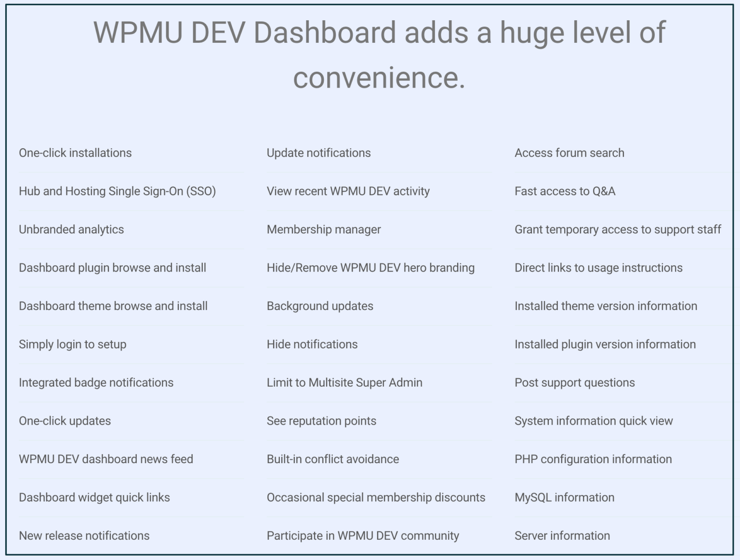Select WPMU DEV dashboard news feed

tap(106, 459)
